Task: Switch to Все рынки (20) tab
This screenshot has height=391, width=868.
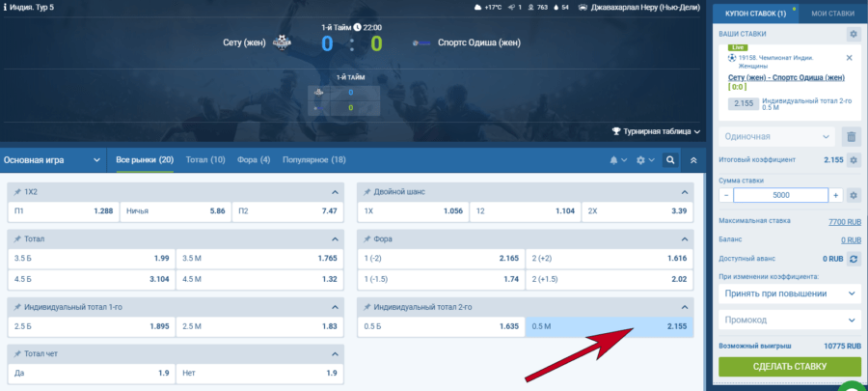Action: click(x=145, y=160)
